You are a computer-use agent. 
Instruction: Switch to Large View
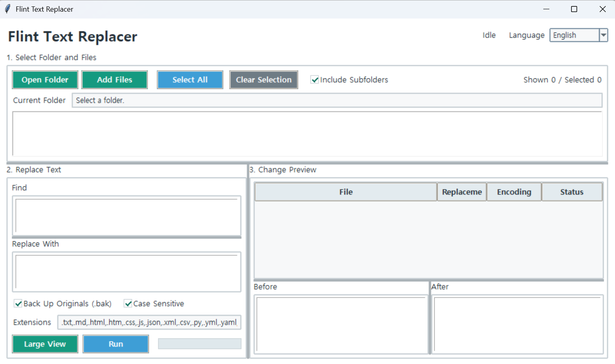45,344
